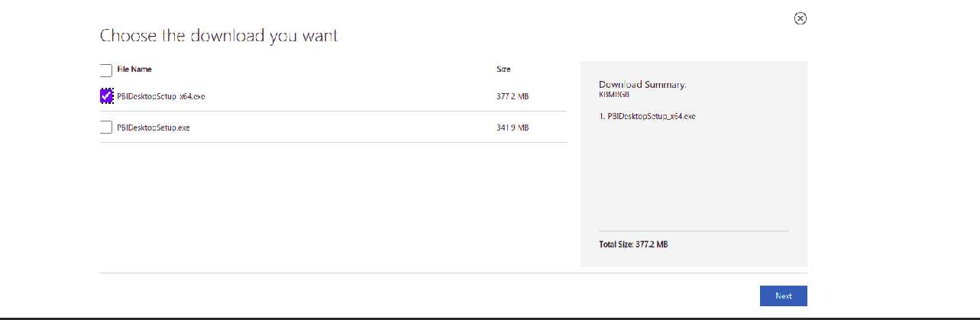
Task: Click the Download Summary heading
Action: click(x=642, y=84)
